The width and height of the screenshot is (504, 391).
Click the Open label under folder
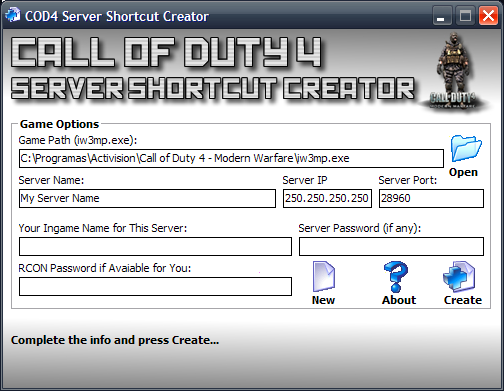click(x=463, y=172)
